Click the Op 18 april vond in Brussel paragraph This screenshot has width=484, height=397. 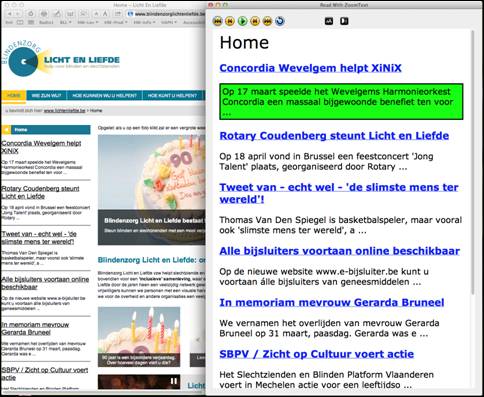coord(326,161)
